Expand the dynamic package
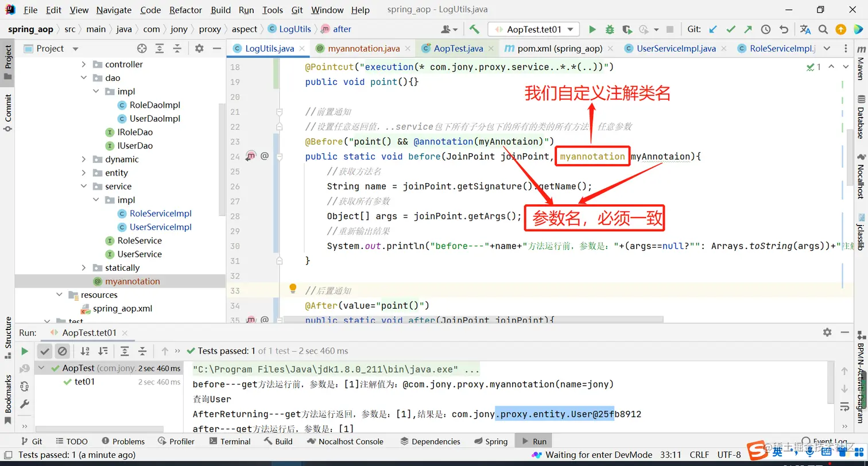The height and width of the screenshot is (466, 868). [84, 160]
